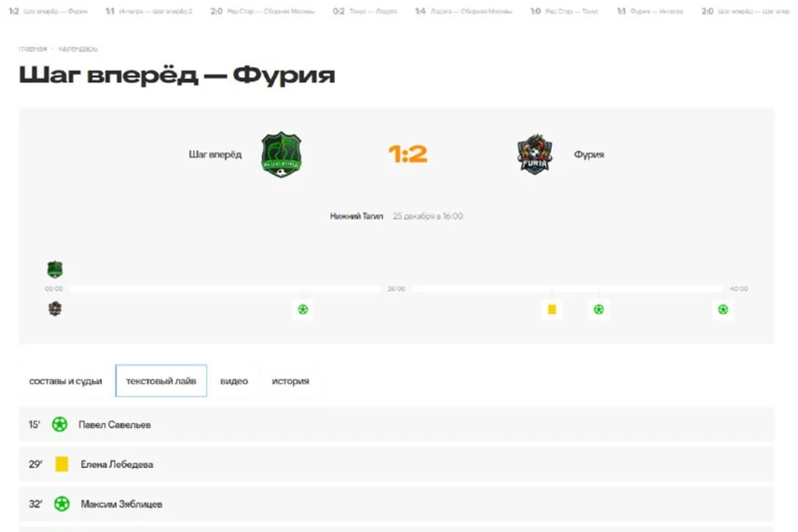798x532 pixels.
Task: Click the last goal marker near 40:00
Action: point(722,309)
